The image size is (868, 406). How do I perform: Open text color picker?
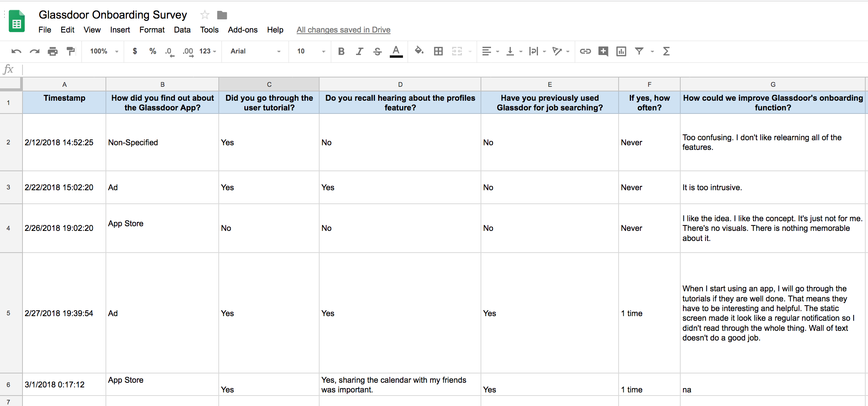pyautogui.click(x=396, y=52)
